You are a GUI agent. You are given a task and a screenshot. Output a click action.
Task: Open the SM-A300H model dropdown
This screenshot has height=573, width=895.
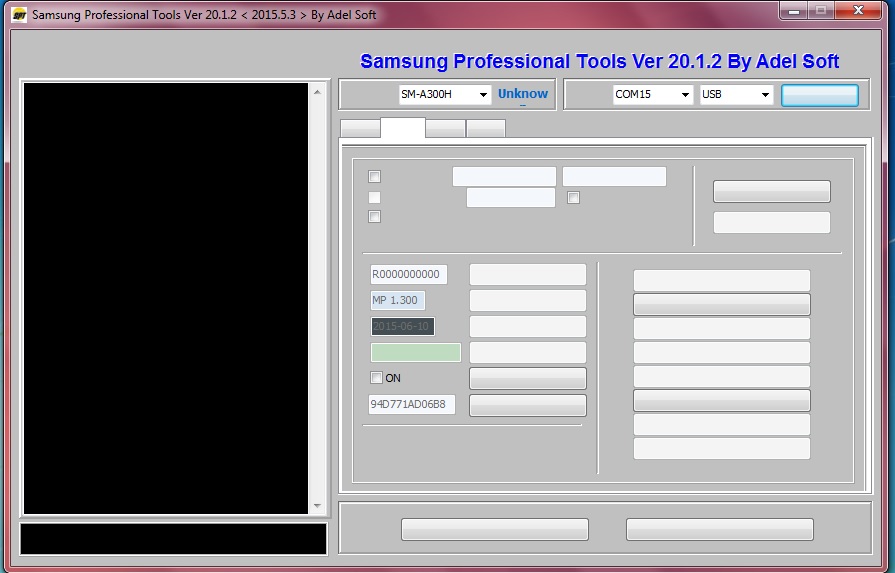pos(444,94)
